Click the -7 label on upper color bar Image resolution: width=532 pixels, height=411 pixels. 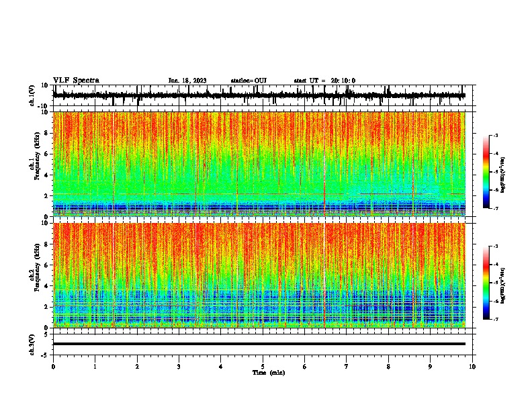tap(495, 208)
